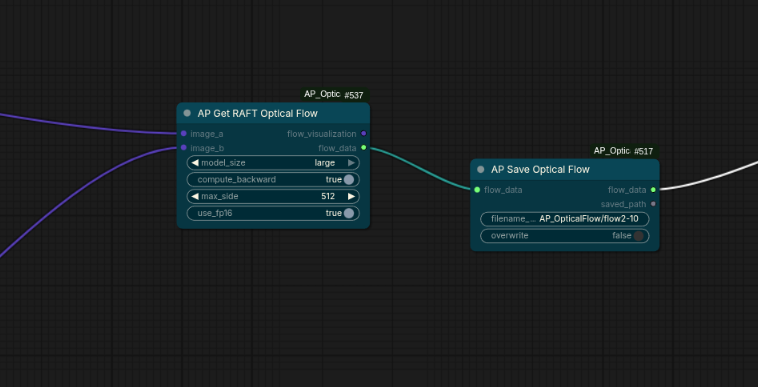Viewport: 758px width, 387px height.
Task: Select the white link leaving Save node
Action: [711, 178]
